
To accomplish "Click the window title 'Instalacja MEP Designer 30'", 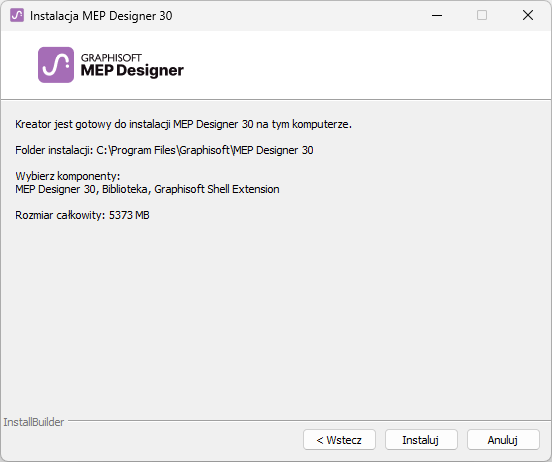I will 101,16.
